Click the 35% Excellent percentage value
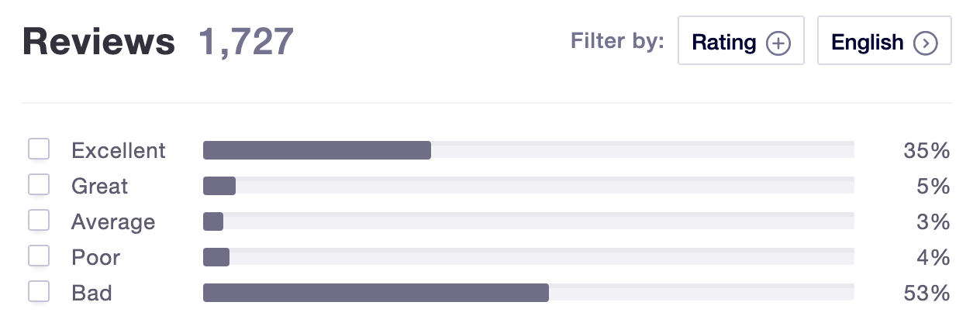 pos(927,150)
